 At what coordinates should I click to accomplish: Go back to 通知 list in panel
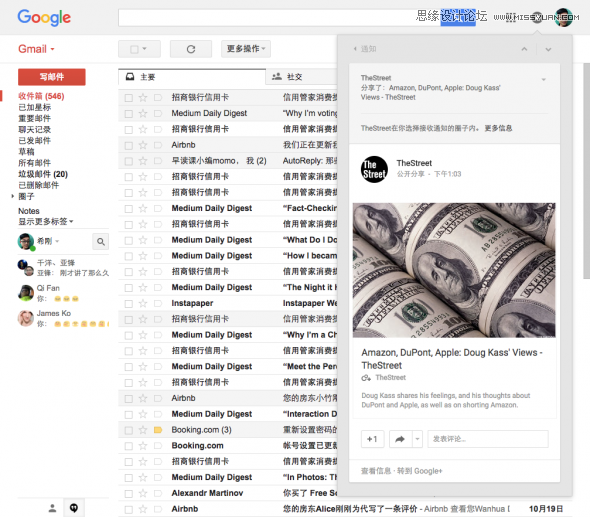[365, 49]
